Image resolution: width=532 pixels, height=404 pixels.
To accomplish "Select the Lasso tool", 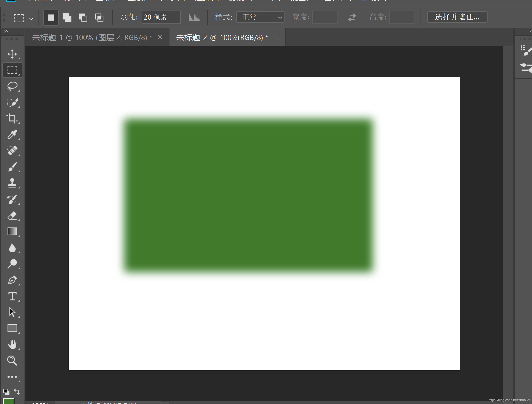I will [x=12, y=86].
